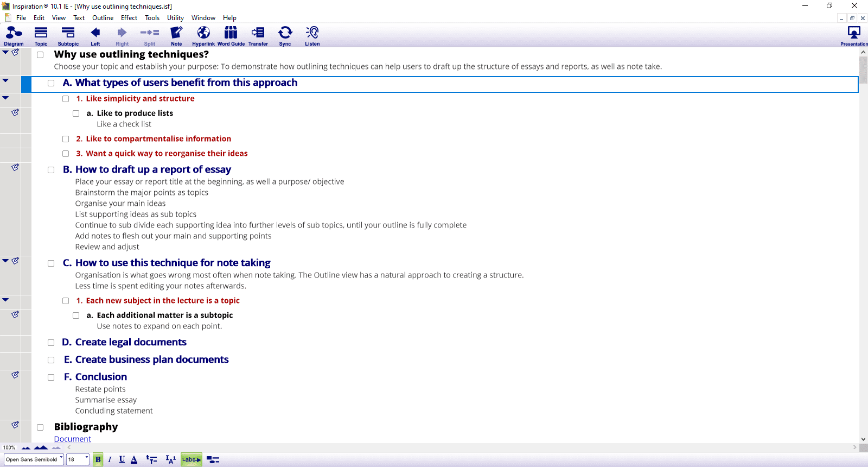
Task: Click the Transfer toolbar icon
Action: point(258,36)
